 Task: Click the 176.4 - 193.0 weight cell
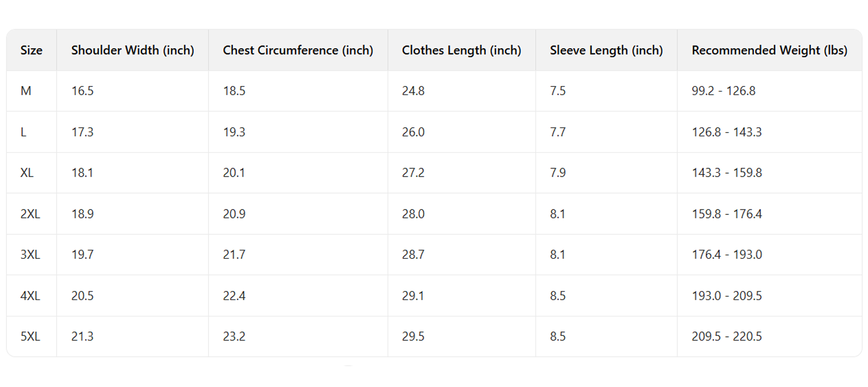(x=727, y=255)
